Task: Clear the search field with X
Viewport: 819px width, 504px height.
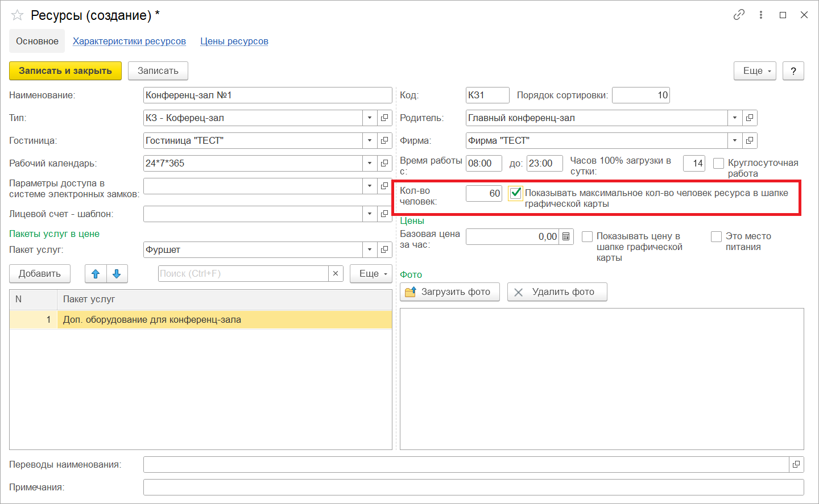Action: [336, 273]
